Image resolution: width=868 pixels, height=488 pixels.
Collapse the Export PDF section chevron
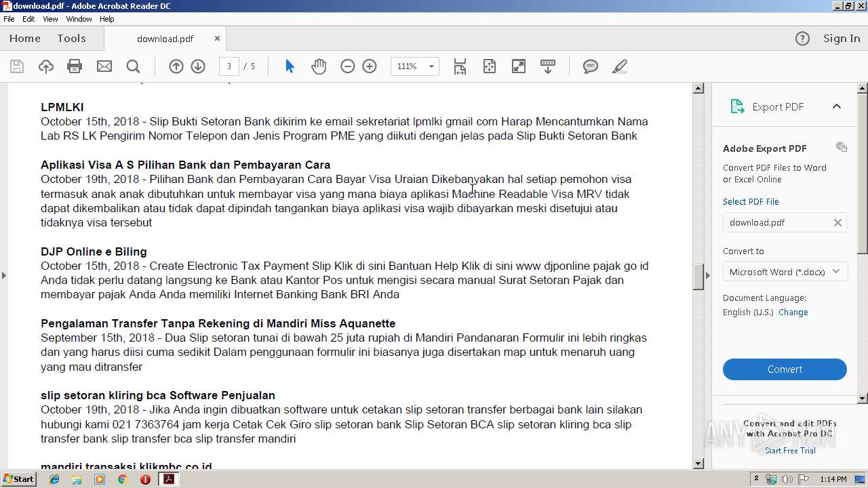[x=836, y=106]
